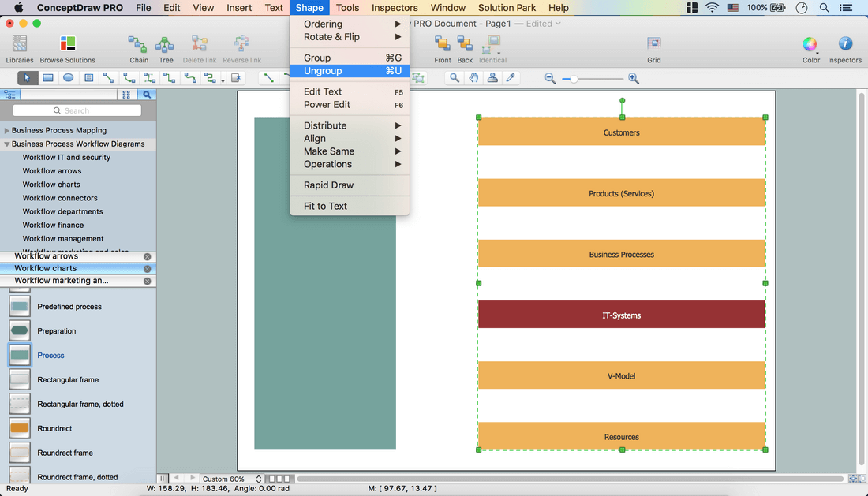Open Workflow finance library

(53, 225)
